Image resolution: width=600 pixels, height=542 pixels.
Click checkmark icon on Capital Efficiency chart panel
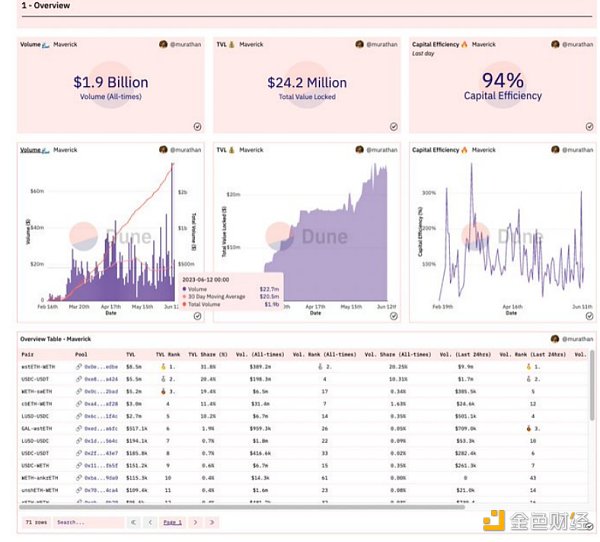click(591, 316)
